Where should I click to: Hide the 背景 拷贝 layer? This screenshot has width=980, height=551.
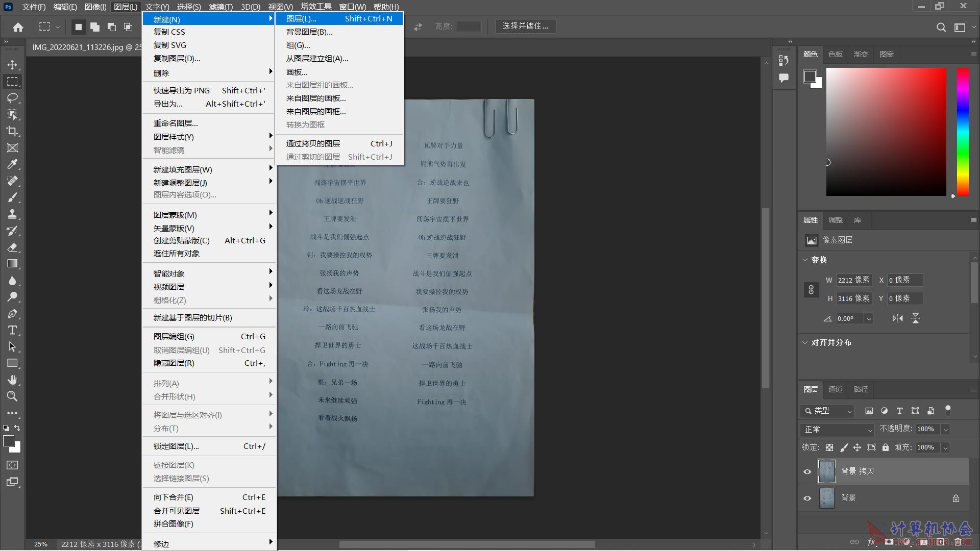point(806,471)
